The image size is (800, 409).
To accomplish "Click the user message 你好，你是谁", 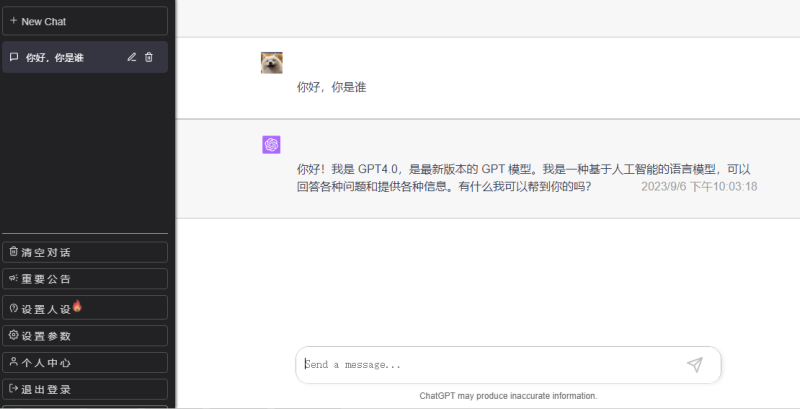I will coord(332,88).
